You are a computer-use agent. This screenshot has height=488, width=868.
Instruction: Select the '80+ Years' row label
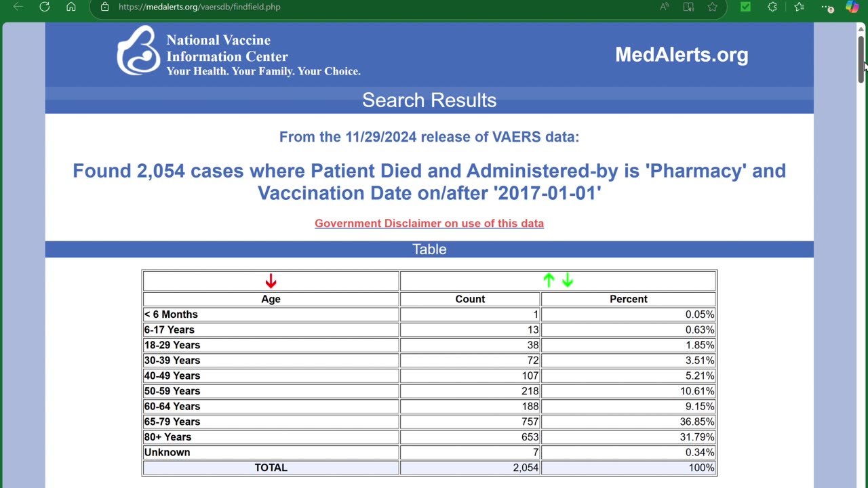point(167,437)
